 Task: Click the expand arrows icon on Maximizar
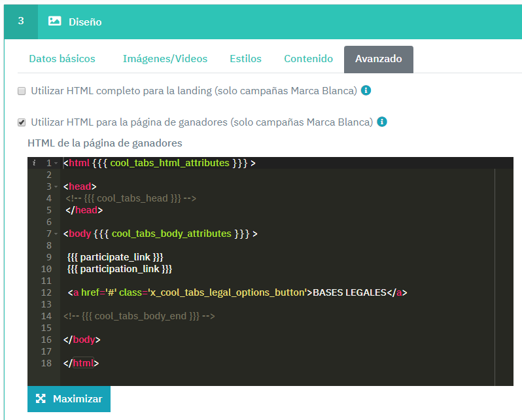click(41, 398)
